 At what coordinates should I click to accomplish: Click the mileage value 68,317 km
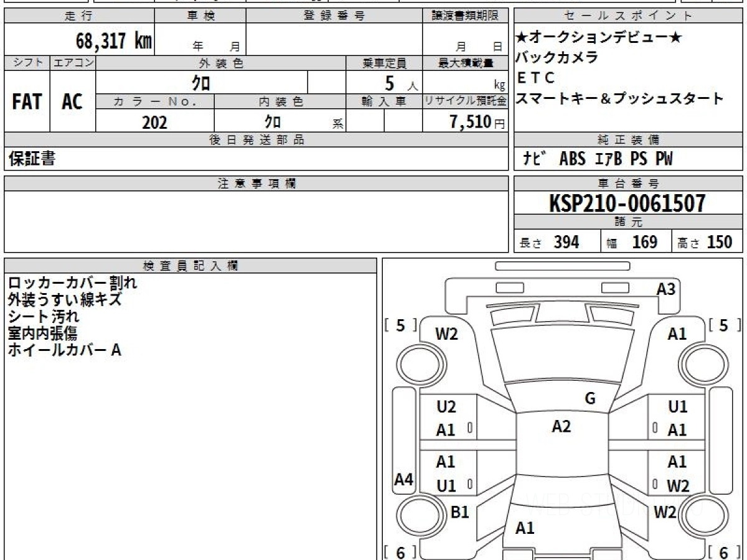tap(114, 41)
